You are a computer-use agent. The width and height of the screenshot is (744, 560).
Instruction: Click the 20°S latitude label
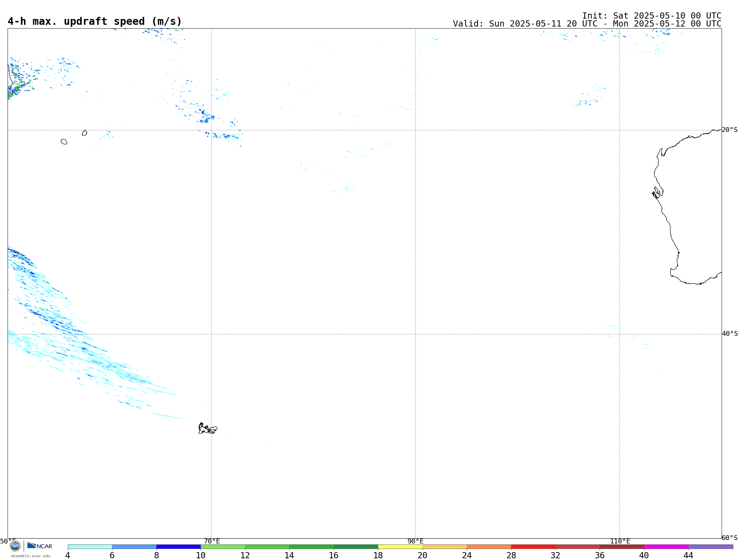point(730,130)
